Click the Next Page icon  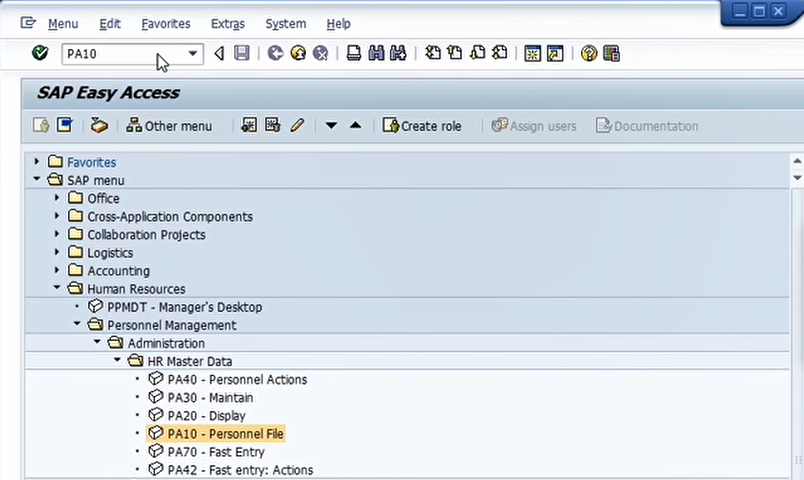point(477,53)
